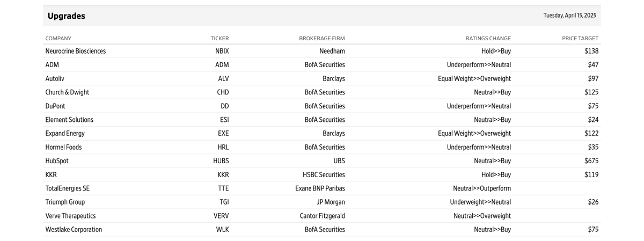Click the TGI ticker cell
This screenshot has width=644, height=241.
click(x=224, y=202)
